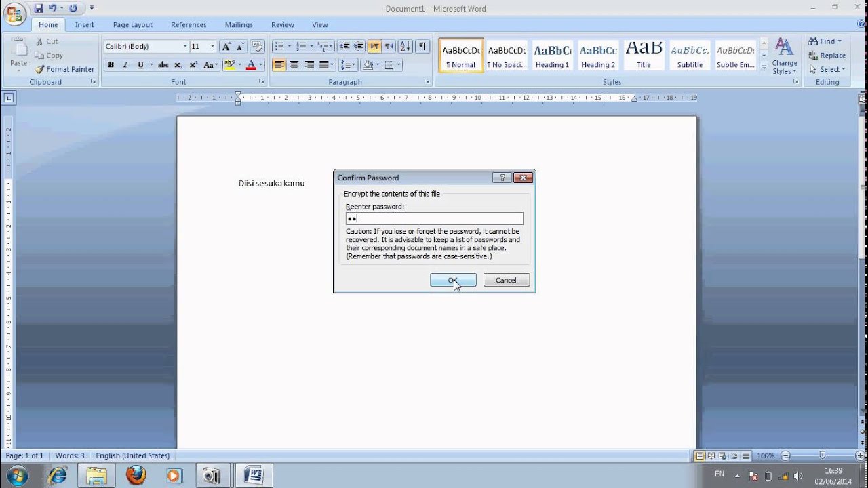Image resolution: width=868 pixels, height=488 pixels.
Task: Shrink font size
Action: click(240, 46)
